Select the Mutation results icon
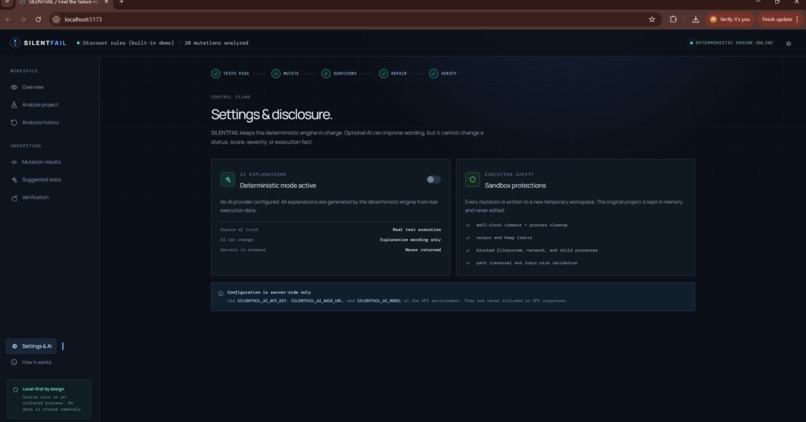Viewport: 806px width, 422px height. tap(14, 162)
